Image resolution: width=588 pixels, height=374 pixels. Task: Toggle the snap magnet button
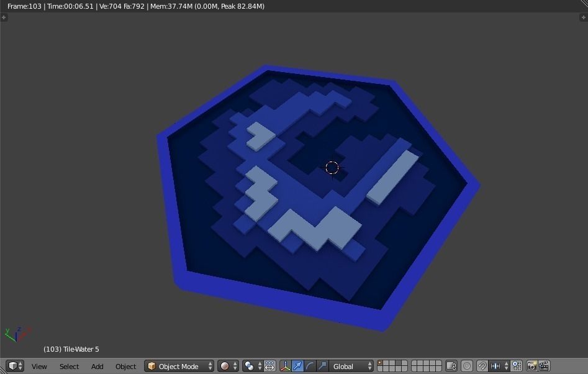coord(482,366)
